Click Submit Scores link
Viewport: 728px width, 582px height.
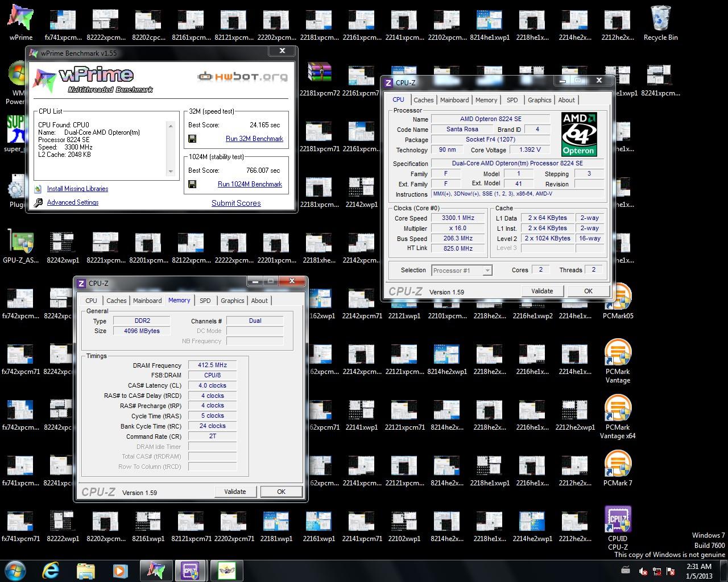coord(236,203)
